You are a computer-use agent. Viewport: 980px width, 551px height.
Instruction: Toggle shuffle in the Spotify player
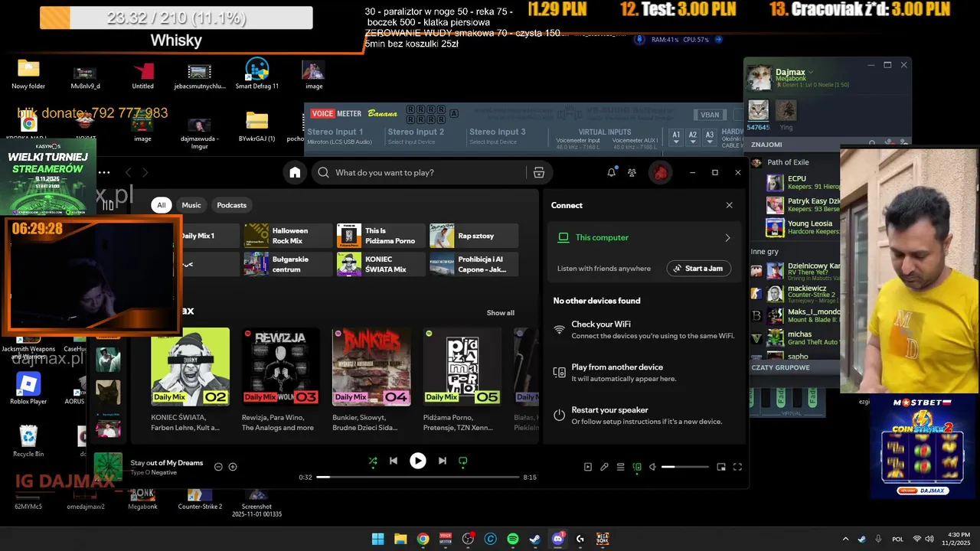point(373,461)
